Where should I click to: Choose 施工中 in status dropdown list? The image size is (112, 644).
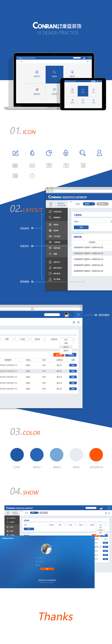point(66,347)
